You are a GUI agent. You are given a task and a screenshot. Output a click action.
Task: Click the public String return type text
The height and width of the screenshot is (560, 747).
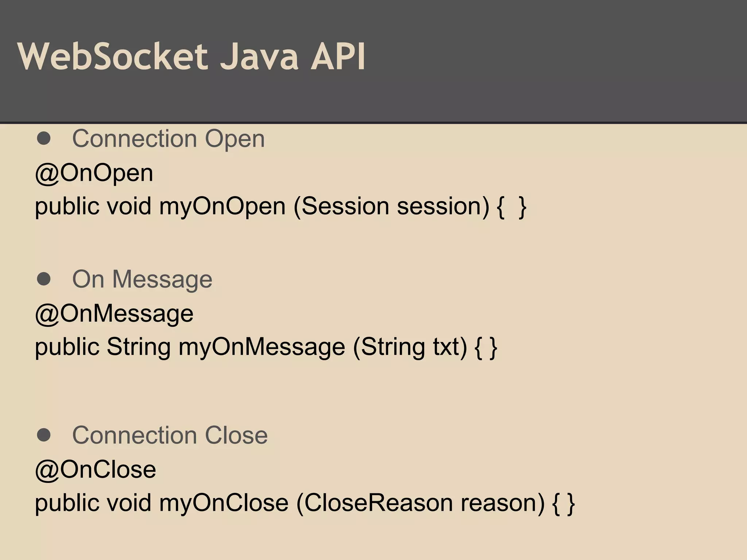tap(103, 347)
